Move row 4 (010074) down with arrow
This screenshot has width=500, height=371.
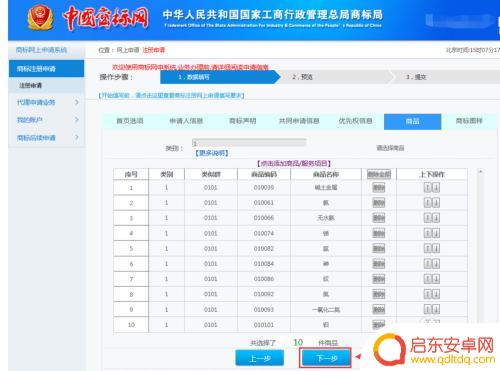click(436, 233)
